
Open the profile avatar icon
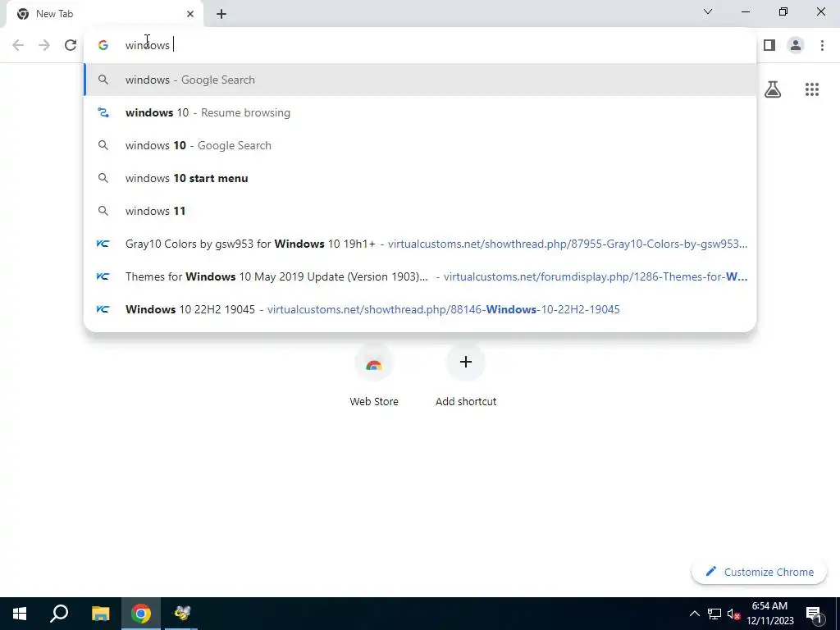pos(796,45)
